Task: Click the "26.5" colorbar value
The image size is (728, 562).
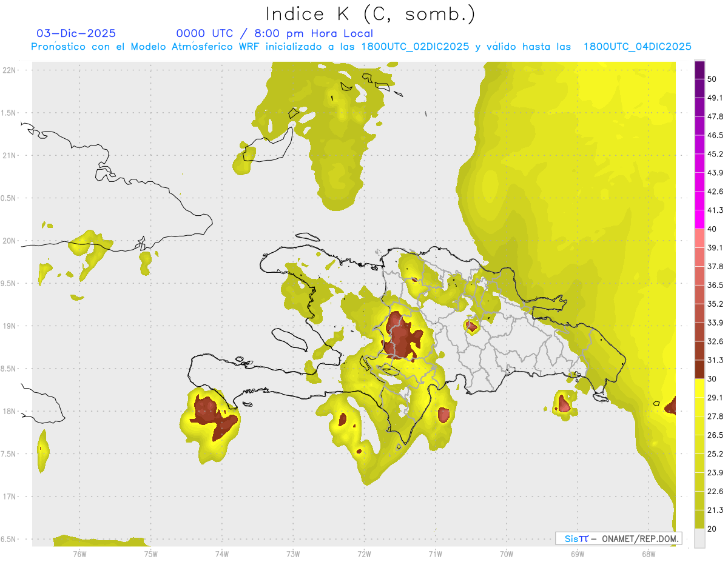Action: point(715,435)
